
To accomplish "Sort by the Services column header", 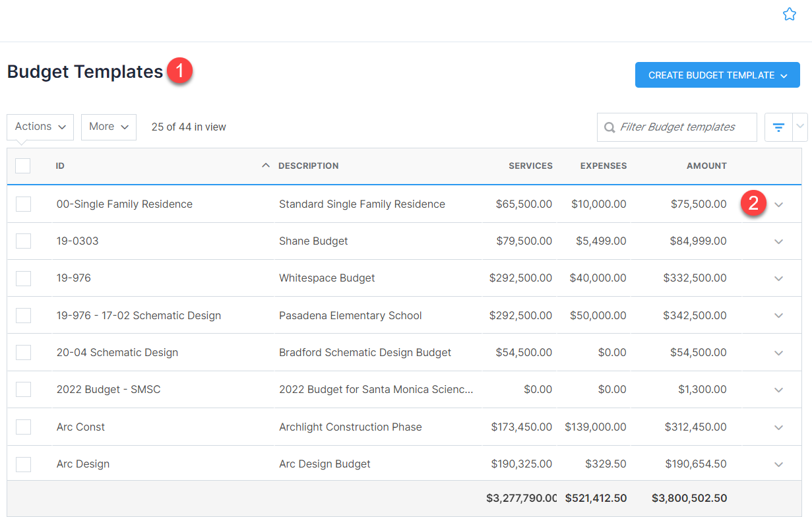I will tap(530, 166).
